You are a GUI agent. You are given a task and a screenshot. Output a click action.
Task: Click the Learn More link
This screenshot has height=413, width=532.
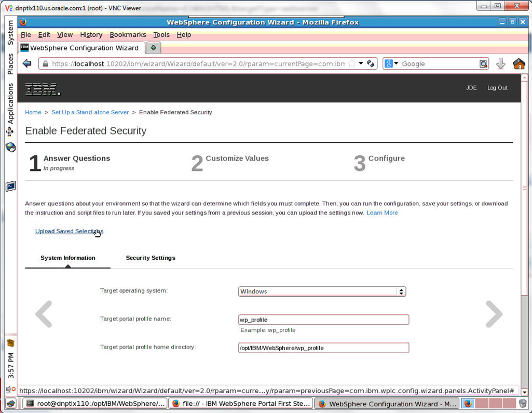tap(382, 212)
